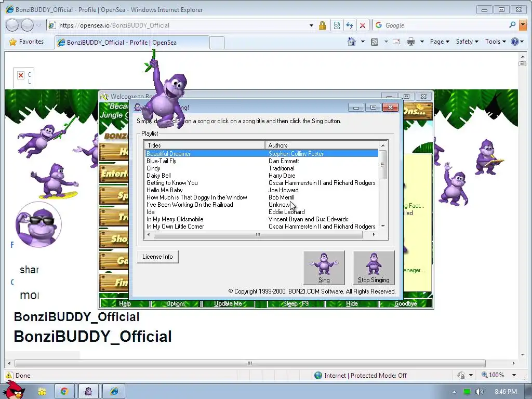This screenshot has height=399, width=532.
Task: Click Update Me in the BonziBUDDY bottom bar
Action: 228,303
